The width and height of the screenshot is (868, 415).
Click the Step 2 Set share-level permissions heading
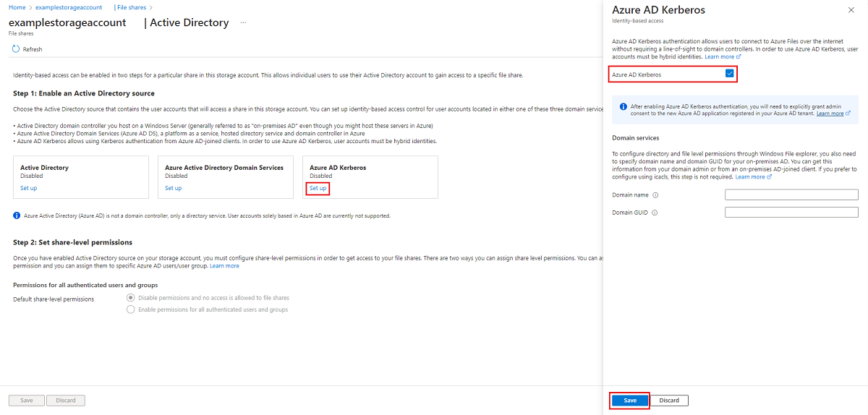(72, 242)
